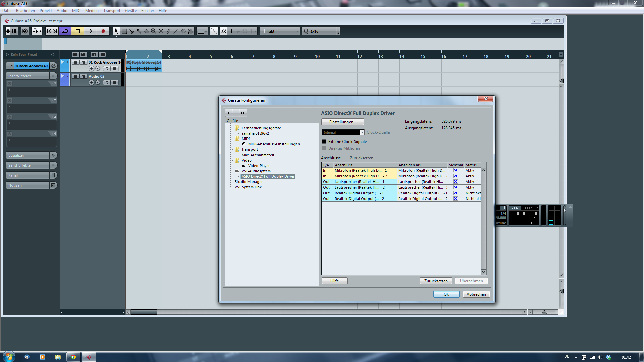Screen dimensions: 644x362
Task: Click OK in Geräte konfigurieren dialog
Action: click(446, 294)
